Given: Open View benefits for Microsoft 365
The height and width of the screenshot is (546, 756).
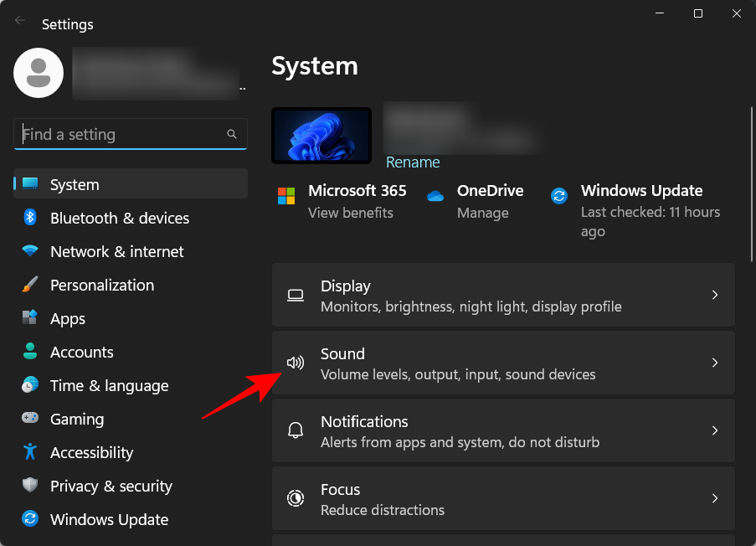Looking at the screenshot, I should (357, 213).
